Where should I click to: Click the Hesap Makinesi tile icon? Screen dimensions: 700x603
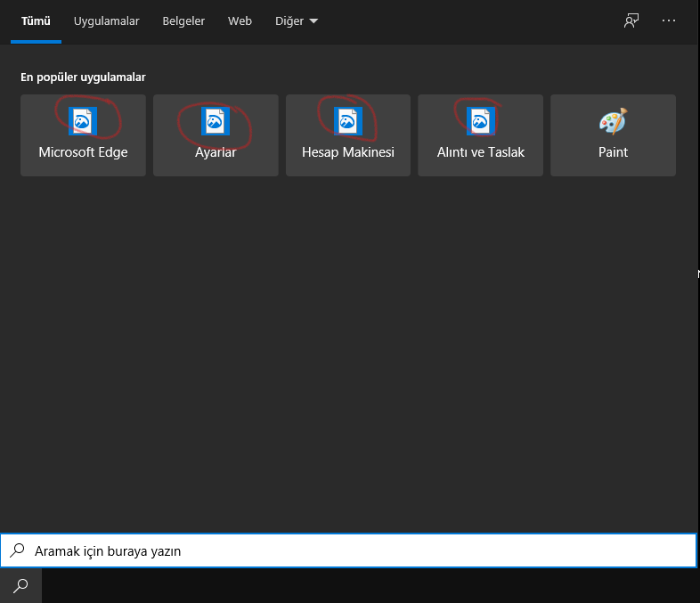[x=347, y=120]
